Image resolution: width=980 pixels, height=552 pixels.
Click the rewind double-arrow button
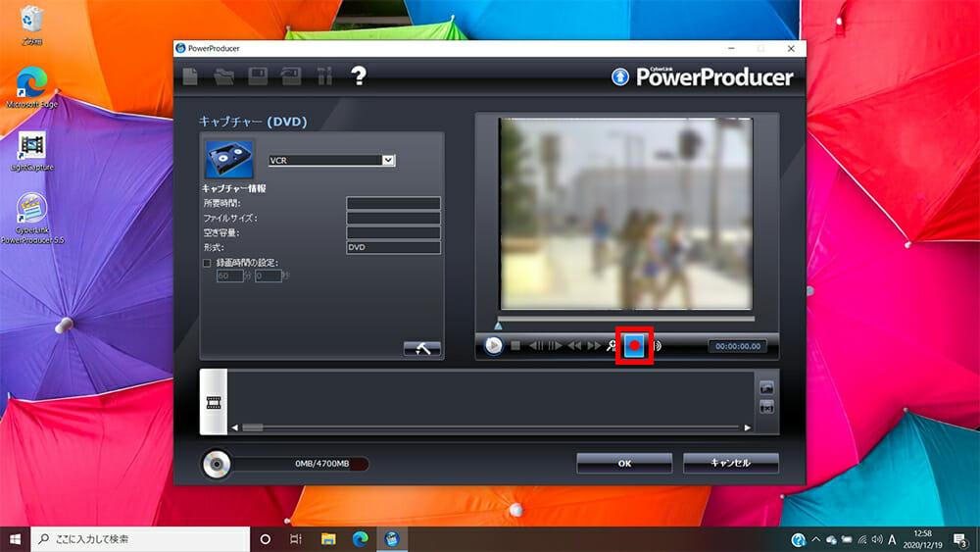[574, 345]
